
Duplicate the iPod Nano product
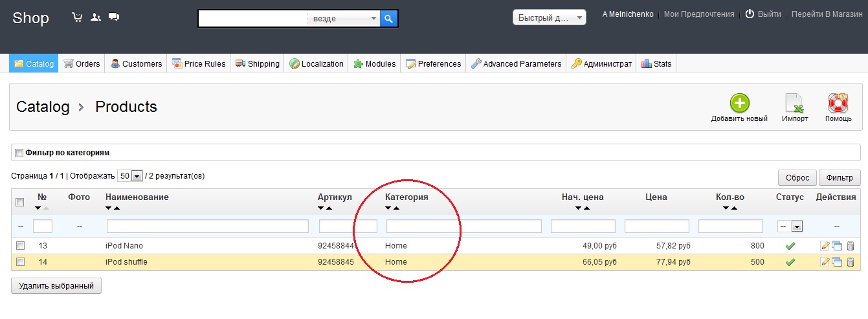837,246
